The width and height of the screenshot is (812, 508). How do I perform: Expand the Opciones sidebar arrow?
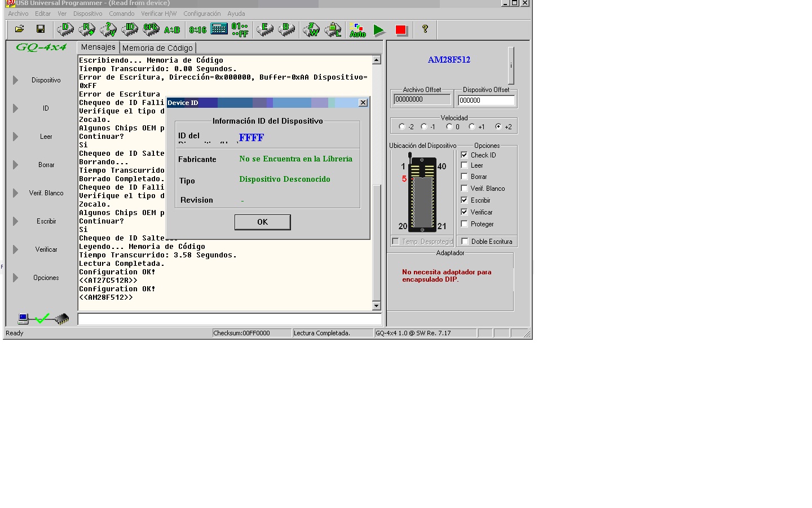click(x=16, y=278)
